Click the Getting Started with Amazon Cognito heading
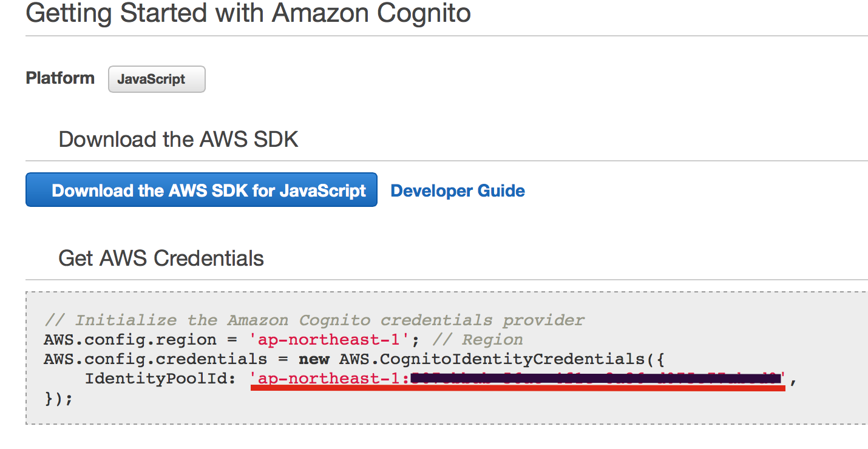Screen dimensions: 868x449 [x=248, y=13]
